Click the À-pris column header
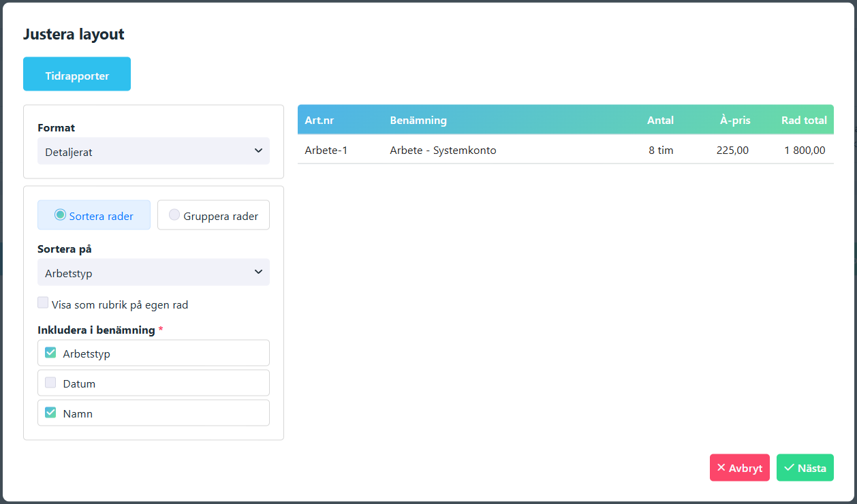Viewport: 857px width, 504px height. (x=735, y=120)
